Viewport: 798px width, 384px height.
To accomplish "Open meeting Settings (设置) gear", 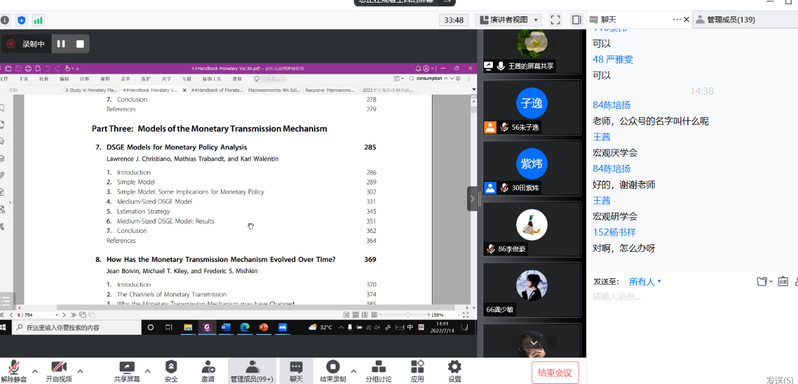I will pyautogui.click(x=454, y=371).
